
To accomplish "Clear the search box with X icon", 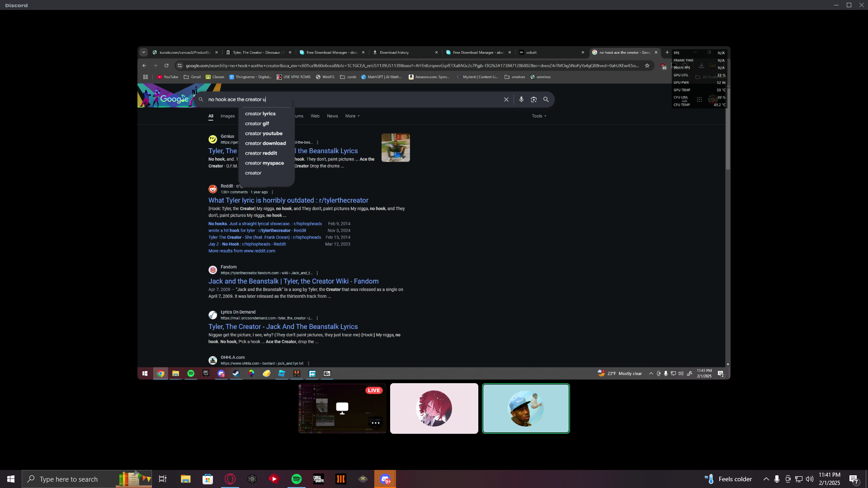I will pos(506,99).
